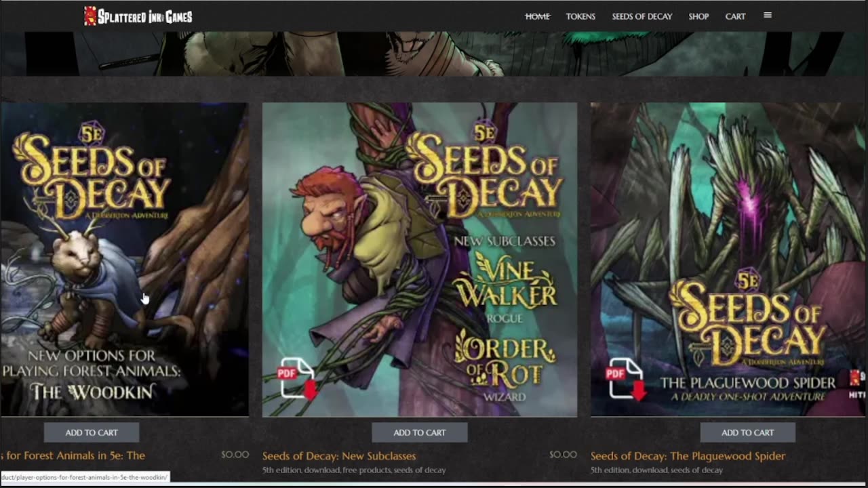View the CART page
Screen dimensions: 868x488
735,16
